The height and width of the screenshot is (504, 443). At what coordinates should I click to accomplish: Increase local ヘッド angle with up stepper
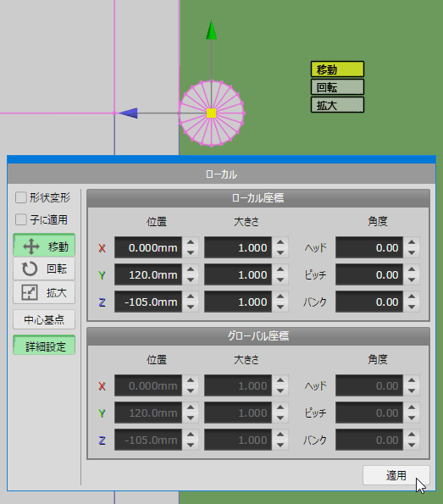pos(412,242)
